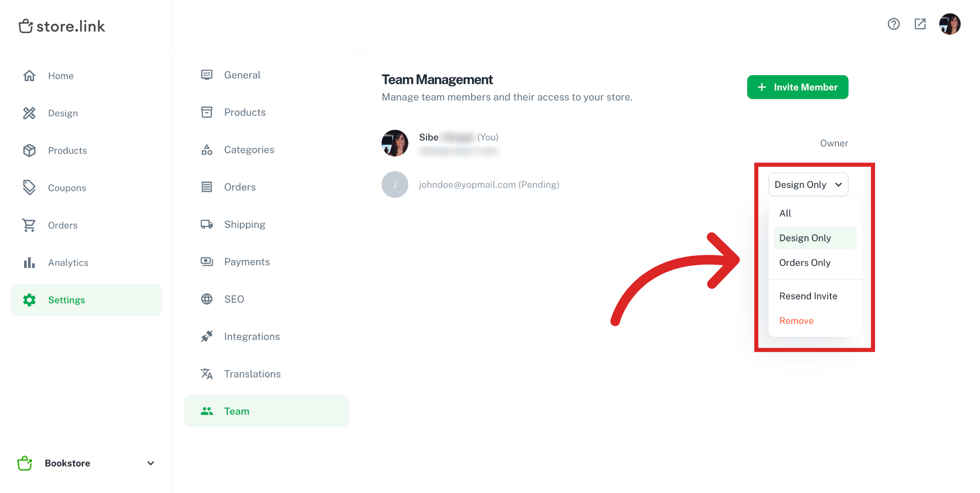Viewport: 980px width, 493px height.
Task: Open the Translations settings section
Action: tap(252, 373)
